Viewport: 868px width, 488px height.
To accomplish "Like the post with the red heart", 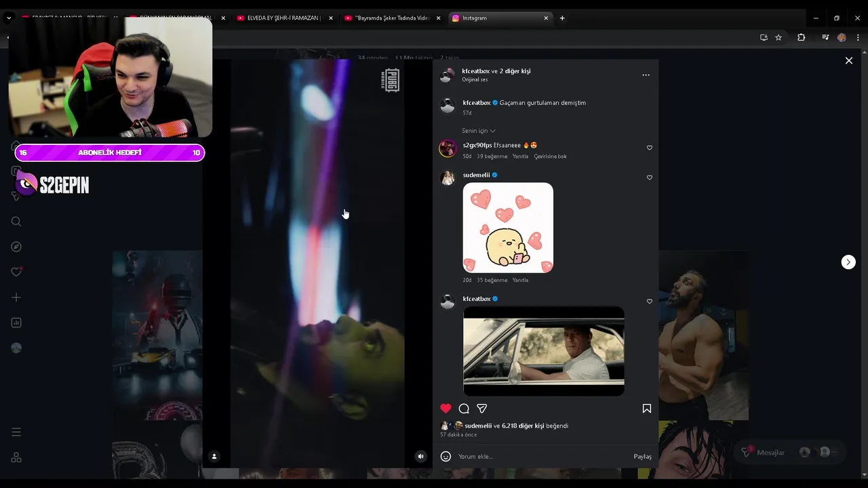I will click(x=446, y=408).
